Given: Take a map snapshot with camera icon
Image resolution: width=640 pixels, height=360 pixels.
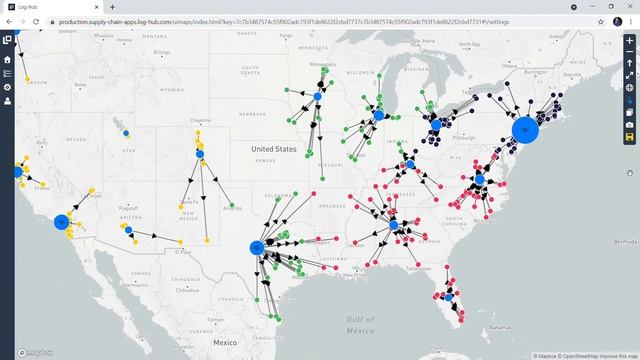Looking at the screenshot, I should pyautogui.click(x=629, y=124).
